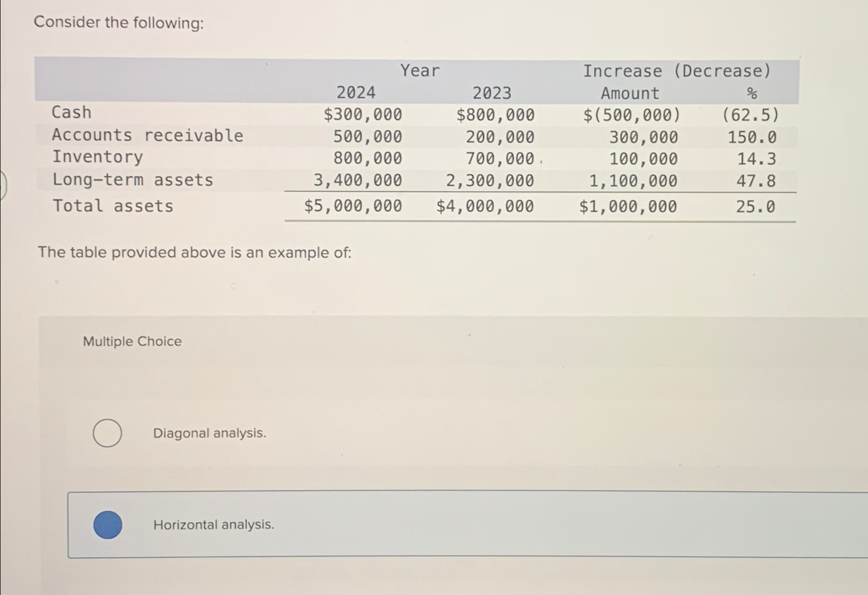868x595 pixels.
Task: Click the Accounts receivable row label
Action: coord(148,135)
